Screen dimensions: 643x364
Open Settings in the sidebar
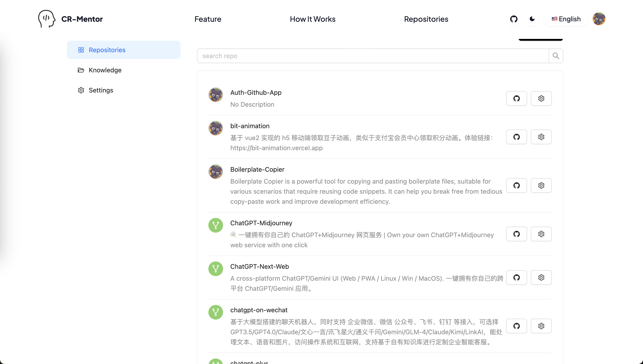click(x=101, y=90)
